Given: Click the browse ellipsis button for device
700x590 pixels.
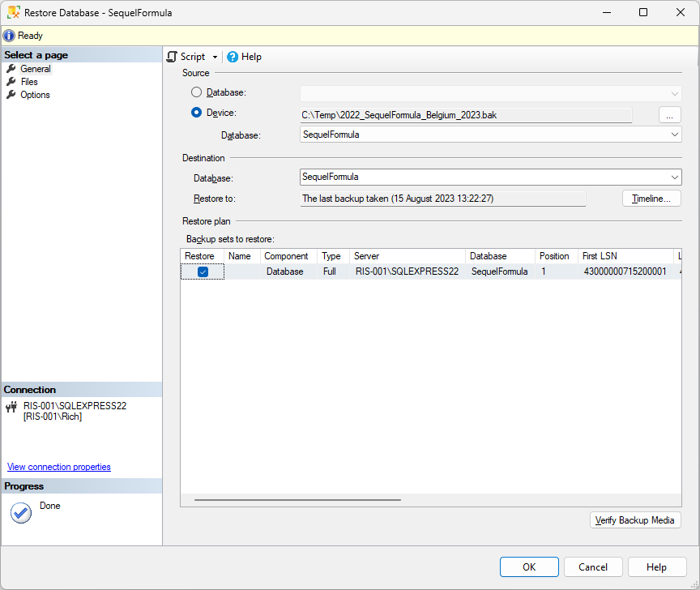Looking at the screenshot, I should [670, 115].
